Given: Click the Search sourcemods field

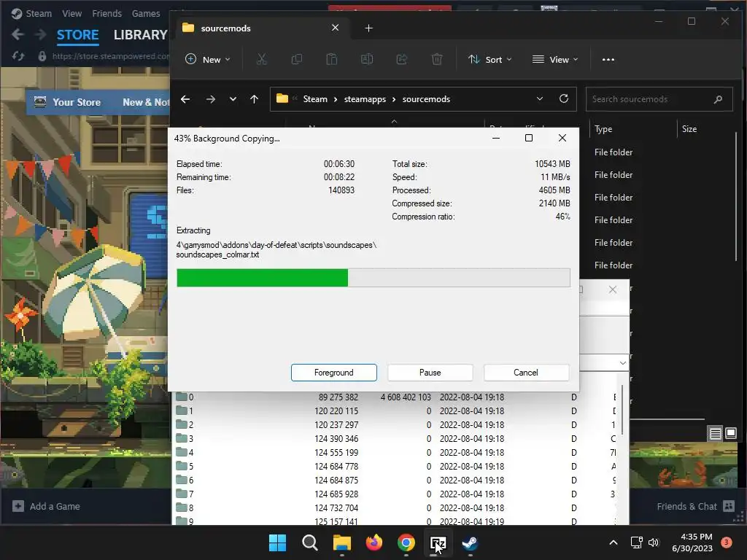Looking at the screenshot, I should click(x=659, y=99).
